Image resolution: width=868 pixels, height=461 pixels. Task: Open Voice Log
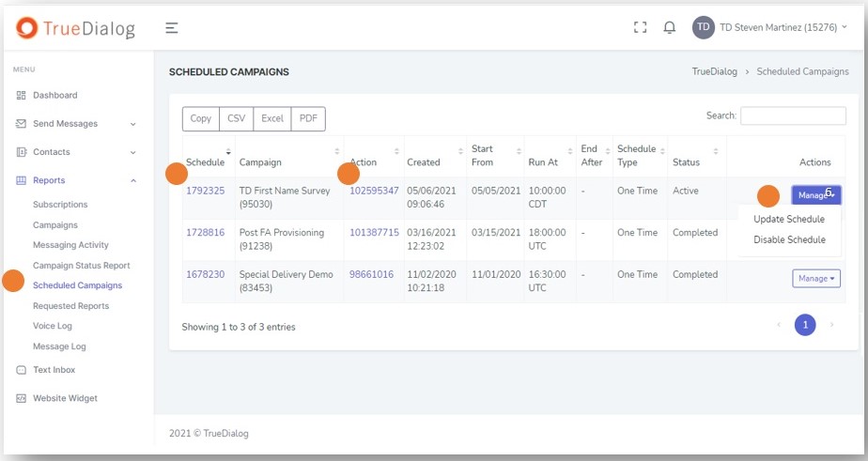point(53,326)
